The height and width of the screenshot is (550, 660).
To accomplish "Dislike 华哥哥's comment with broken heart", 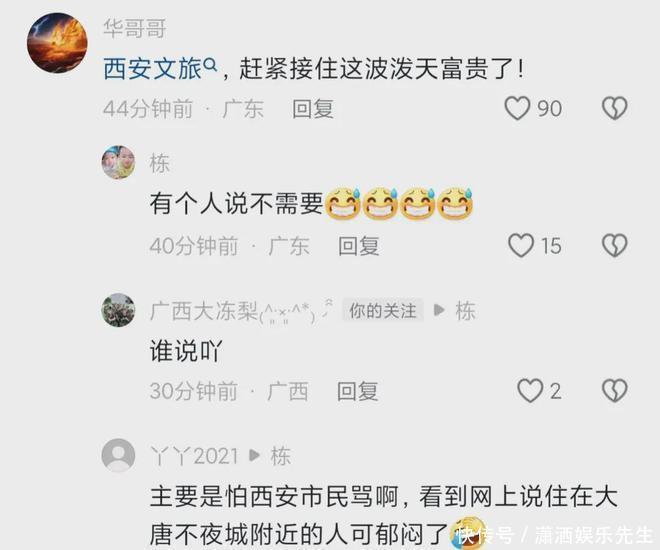I will pos(615,108).
